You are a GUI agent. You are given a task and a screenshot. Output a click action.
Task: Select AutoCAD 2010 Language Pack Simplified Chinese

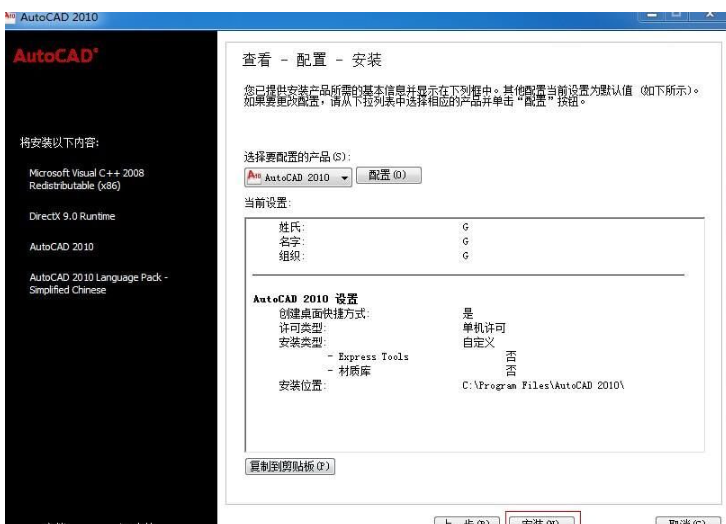(x=99, y=283)
